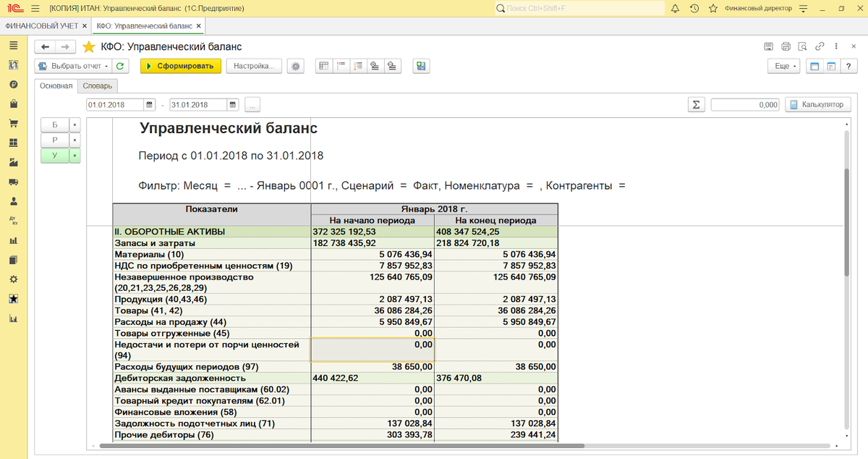Open the Настройка... button
This screenshot has height=459, width=868.
tap(254, 66)
